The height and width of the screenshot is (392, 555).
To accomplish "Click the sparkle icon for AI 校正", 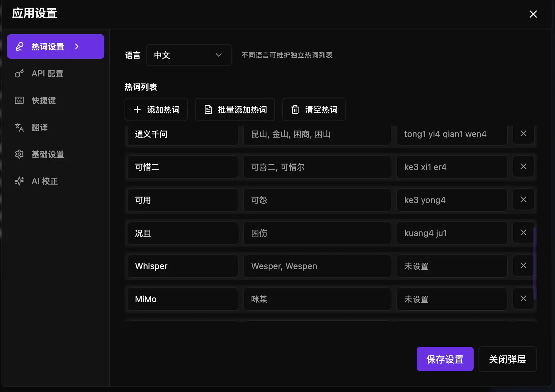I will coord(19,181).
